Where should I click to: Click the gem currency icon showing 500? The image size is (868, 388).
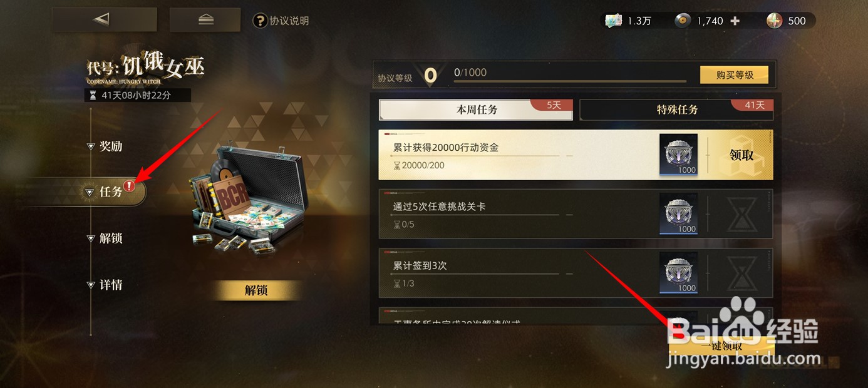pyautogui.click(x=775, y=21)
